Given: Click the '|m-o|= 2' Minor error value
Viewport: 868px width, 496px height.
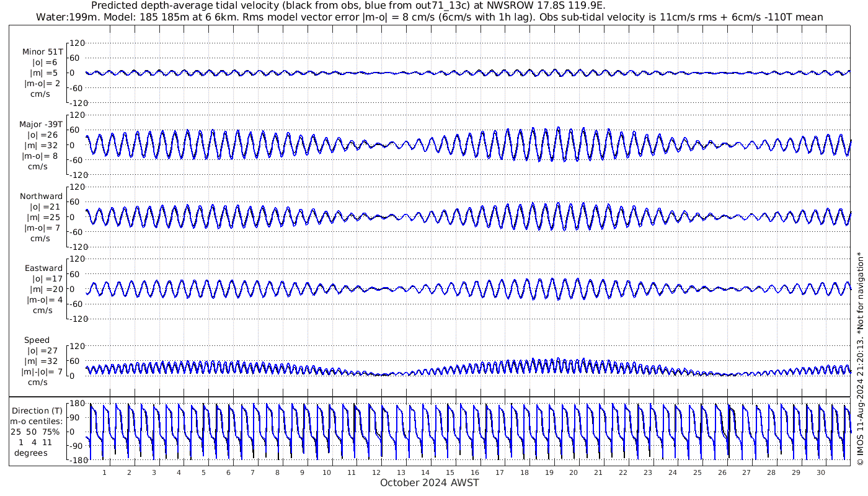Looking at the screenshot, I should tap(43, 84).
